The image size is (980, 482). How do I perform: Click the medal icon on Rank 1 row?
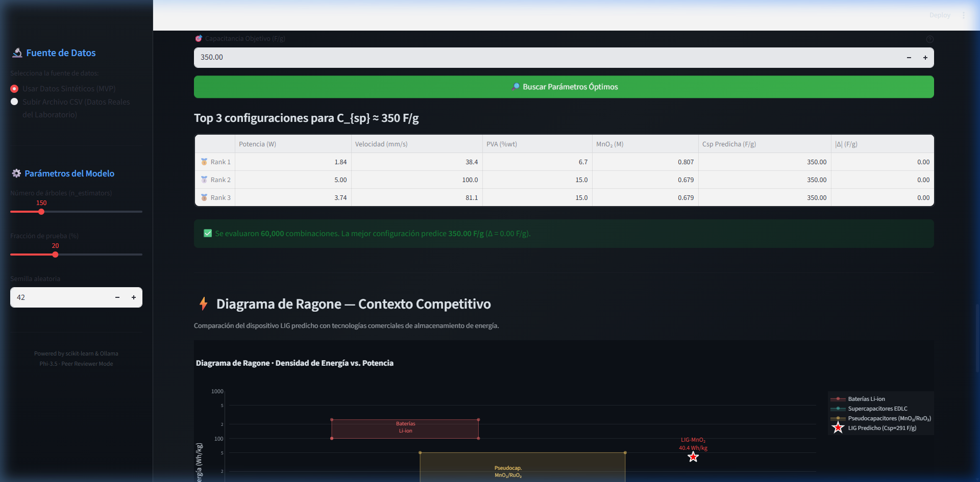click(204, 161)
